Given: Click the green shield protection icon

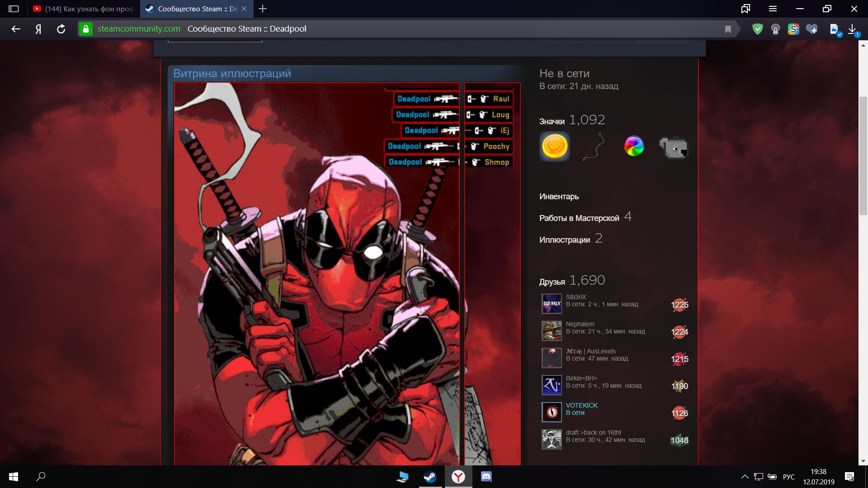Looking at the screenshot, I should pos(757,29).
